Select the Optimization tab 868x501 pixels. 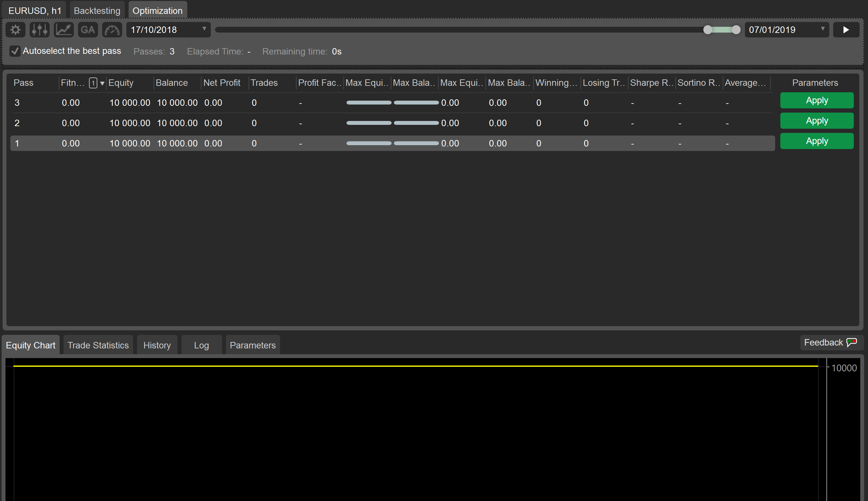157,11
